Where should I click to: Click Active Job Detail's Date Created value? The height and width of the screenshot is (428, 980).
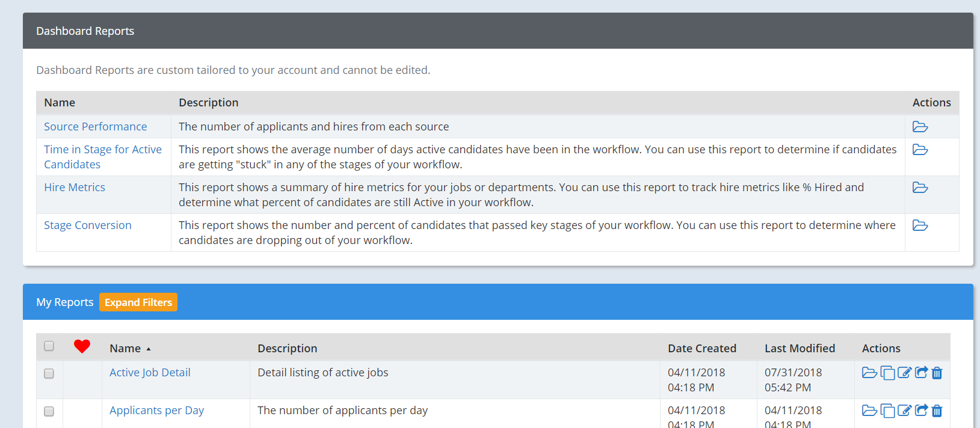coord(697,380)
